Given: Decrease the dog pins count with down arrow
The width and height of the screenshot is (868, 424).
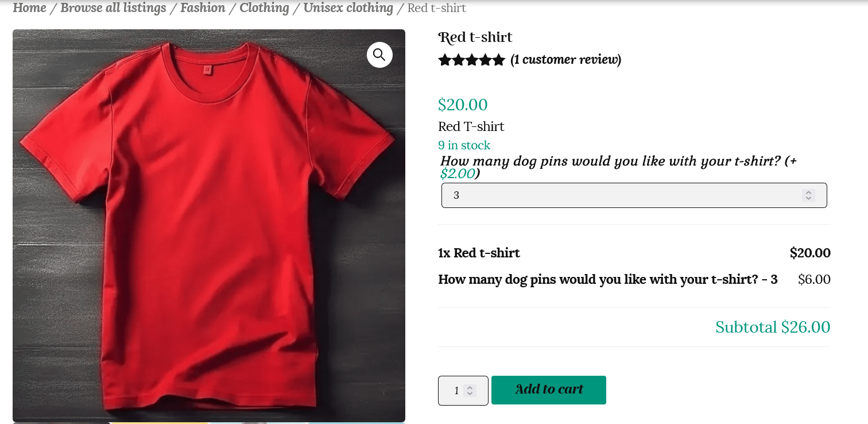Looking at the screenshot, I should [x=808, y=198].
